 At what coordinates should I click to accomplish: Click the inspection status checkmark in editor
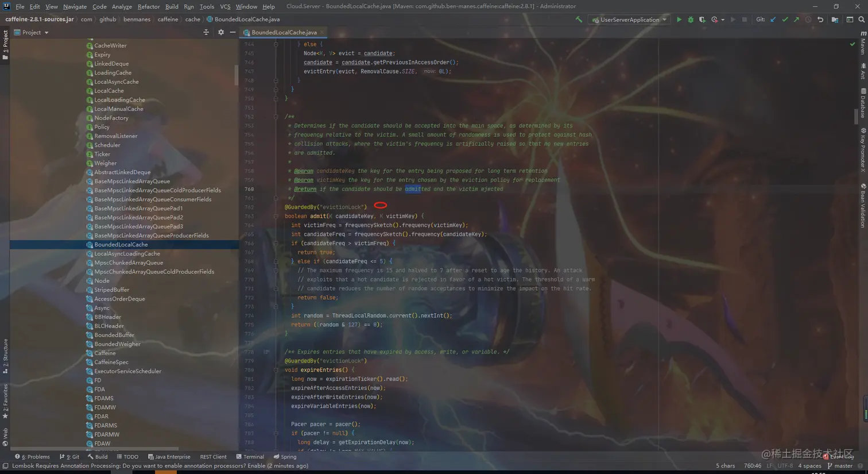coord(852,44)
